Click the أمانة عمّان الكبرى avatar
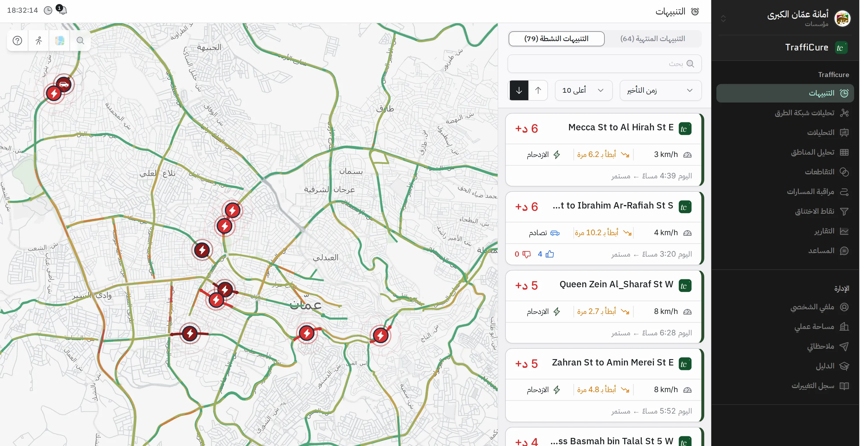This screenshot has width=868, height=446. 842,18
